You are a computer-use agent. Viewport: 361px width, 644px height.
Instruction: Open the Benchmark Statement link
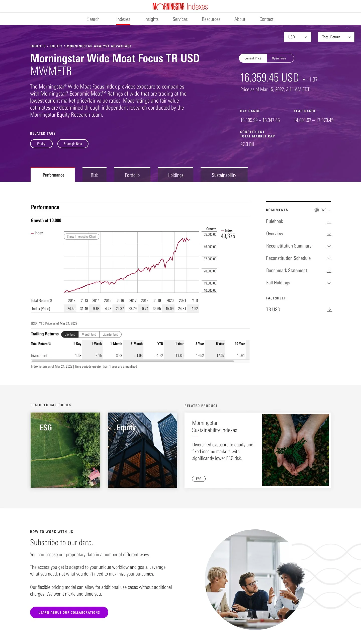(x=287, y=270)
